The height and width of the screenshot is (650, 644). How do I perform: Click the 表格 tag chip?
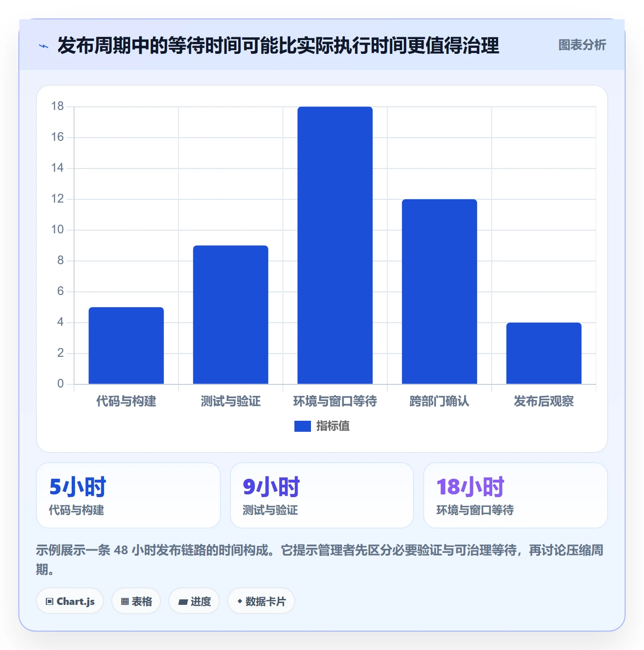coord(136,601)
